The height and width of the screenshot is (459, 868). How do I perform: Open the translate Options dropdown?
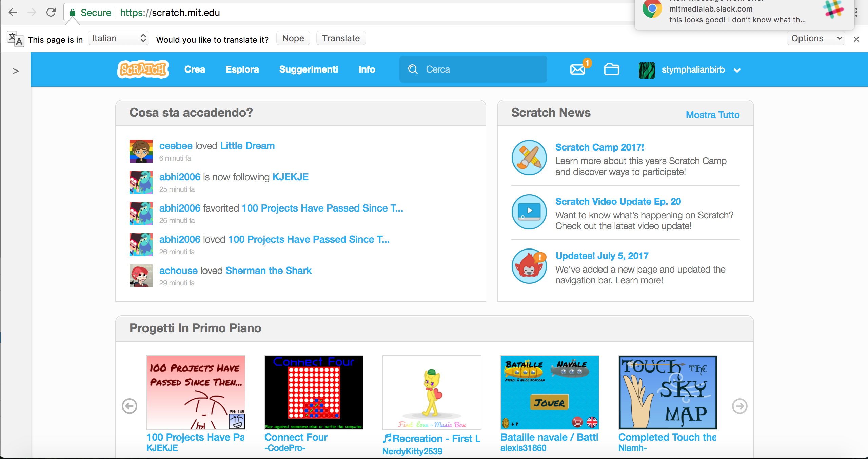(x=816, y=38)
